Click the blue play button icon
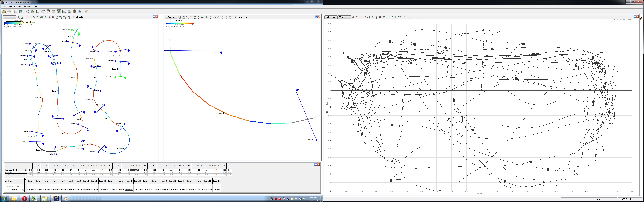The height and width of the screenshot is (202, 644). (x=80, y=11)
